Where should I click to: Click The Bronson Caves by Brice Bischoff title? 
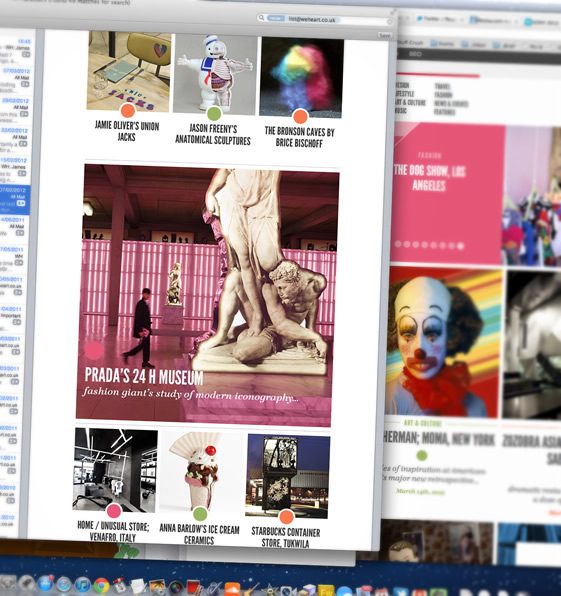300,137
